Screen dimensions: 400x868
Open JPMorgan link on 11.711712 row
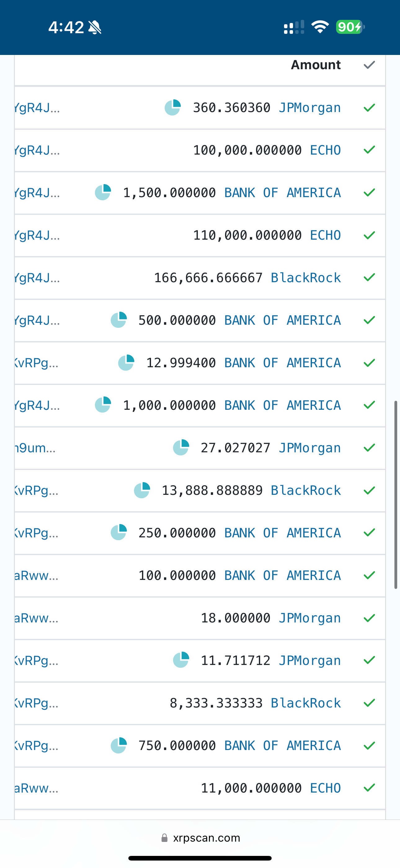click(x=310, y=660)
